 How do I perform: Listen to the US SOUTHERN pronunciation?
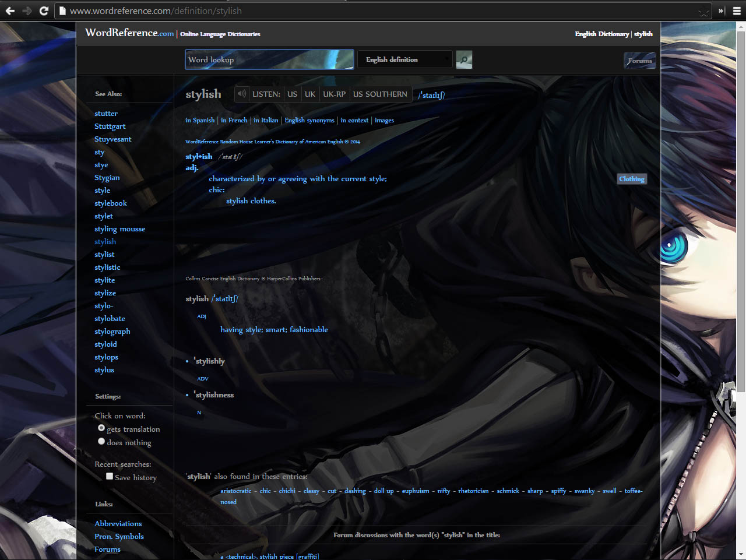pyautogui.click(x=380, y=94)
